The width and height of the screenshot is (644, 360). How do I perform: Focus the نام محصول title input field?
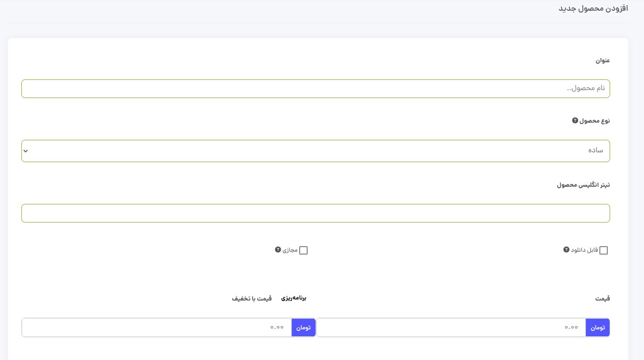coord(315,89)
